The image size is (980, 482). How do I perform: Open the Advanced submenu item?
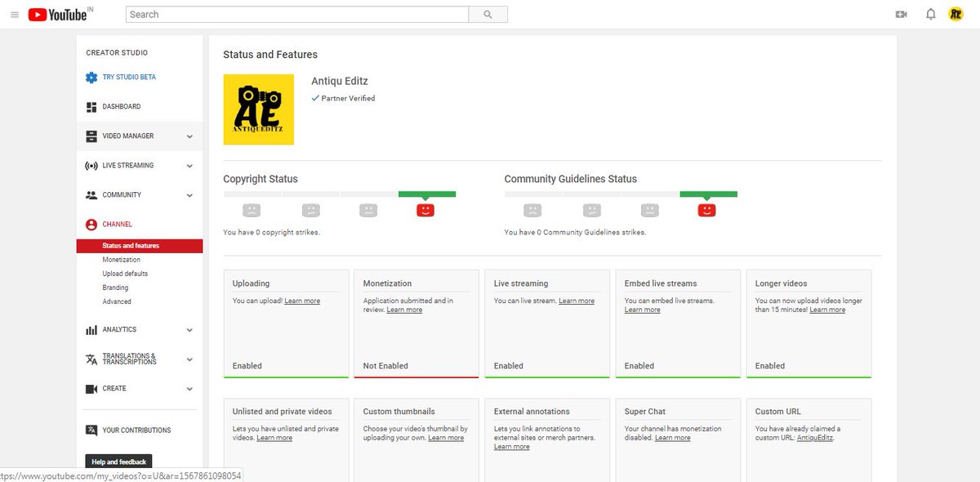(x=117, y=301)
